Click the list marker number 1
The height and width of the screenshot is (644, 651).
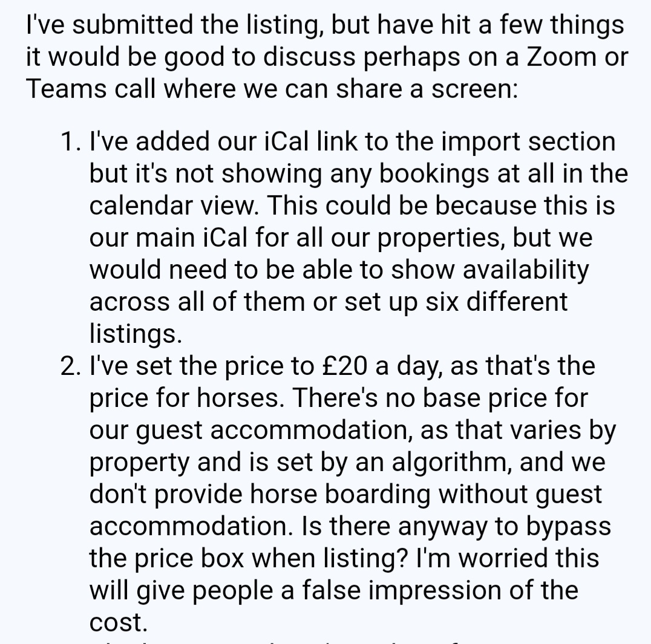tap(71, 141)
